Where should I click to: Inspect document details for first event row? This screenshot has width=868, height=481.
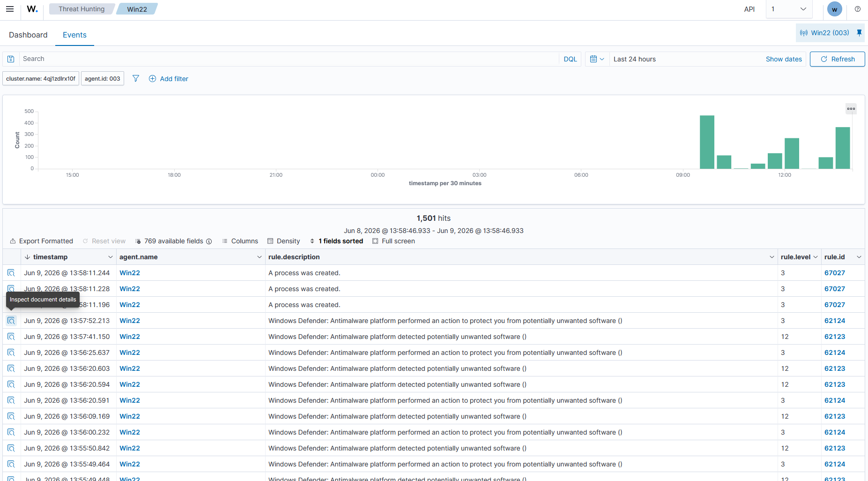click(x=11, y=273)
